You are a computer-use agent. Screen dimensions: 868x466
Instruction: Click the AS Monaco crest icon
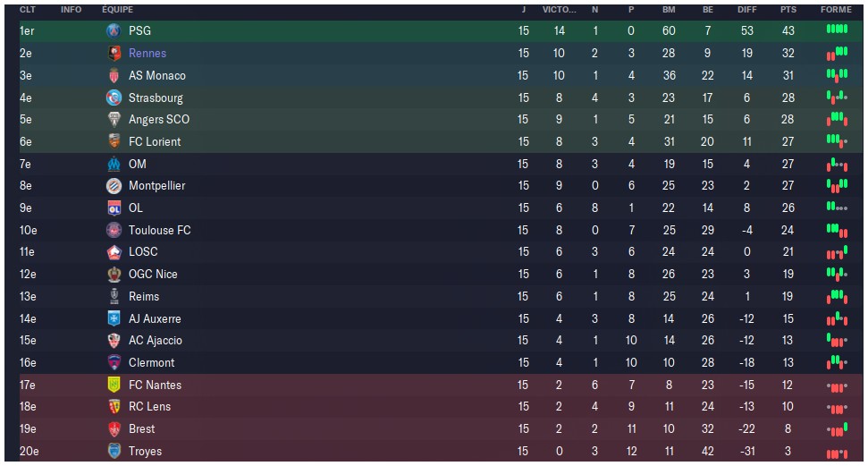pyautogui.click(x=114, y=75)
